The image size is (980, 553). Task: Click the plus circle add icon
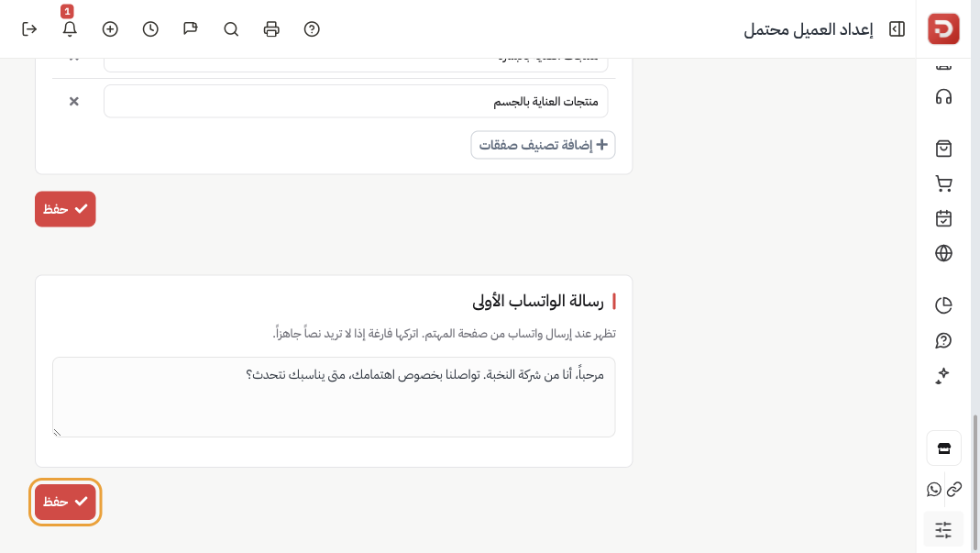pos(110,29)
